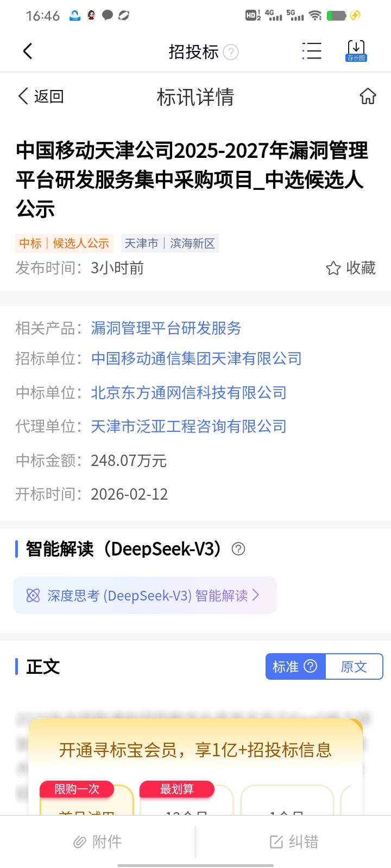Screen dimensions: 391x868
Task: Tap 发布时间 3小时前 text
Action: click(80, 268)
